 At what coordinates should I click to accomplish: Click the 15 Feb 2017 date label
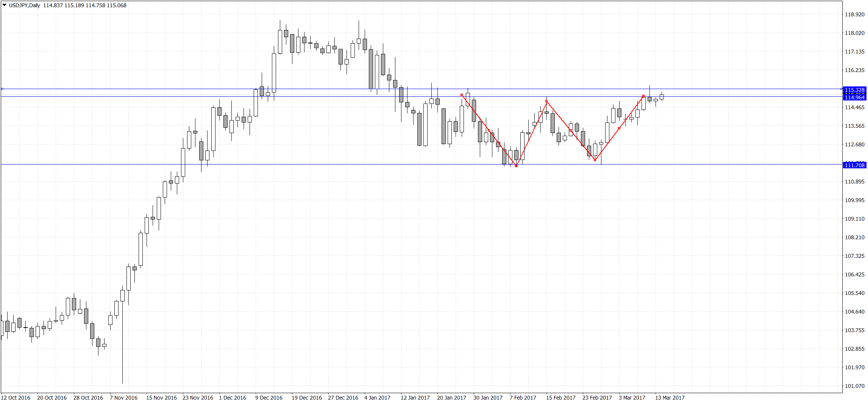coord(561,398)
